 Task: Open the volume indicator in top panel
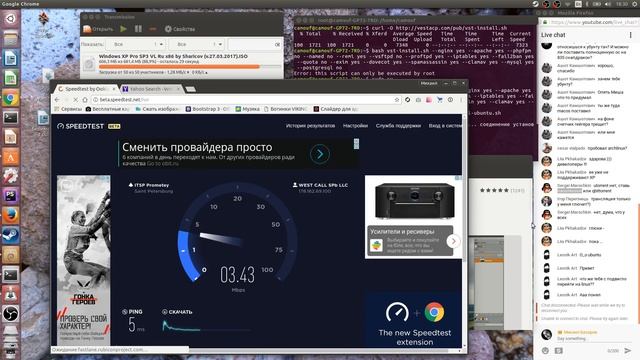(607, 4)
